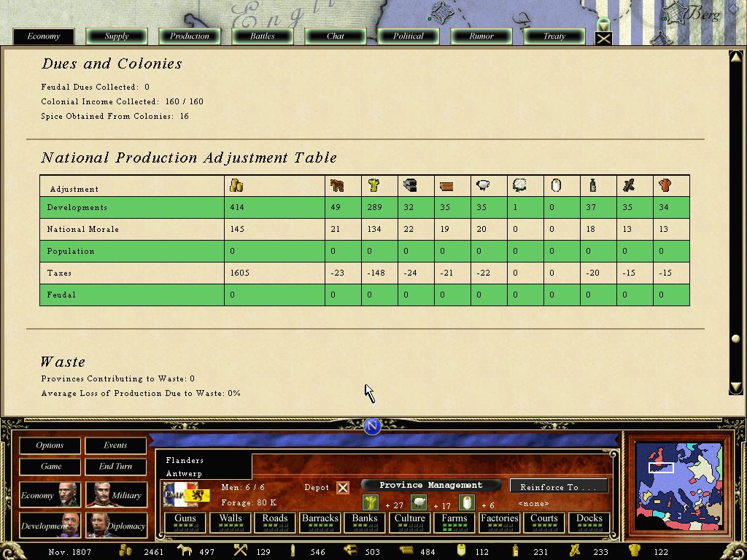The width and height of the screenshot is (747, 560).
Task: Open Reinforce To dropdown
Action: [x=558, y=486]
